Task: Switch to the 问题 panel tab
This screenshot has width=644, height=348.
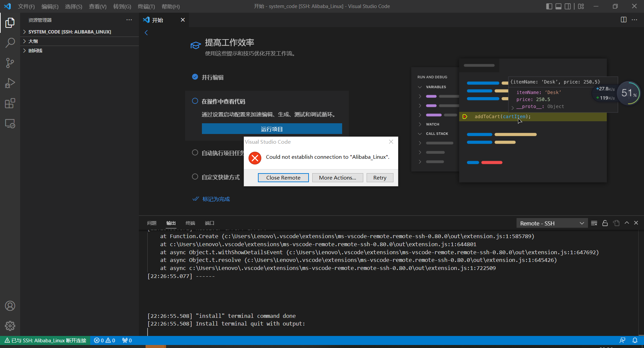Action: (x=152, y=223)
